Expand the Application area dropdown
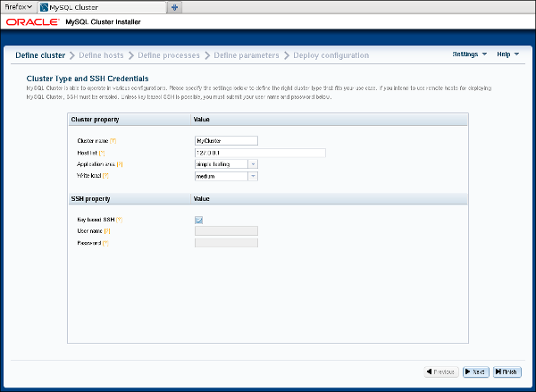The image size is (536, 392). coord(253,164)
